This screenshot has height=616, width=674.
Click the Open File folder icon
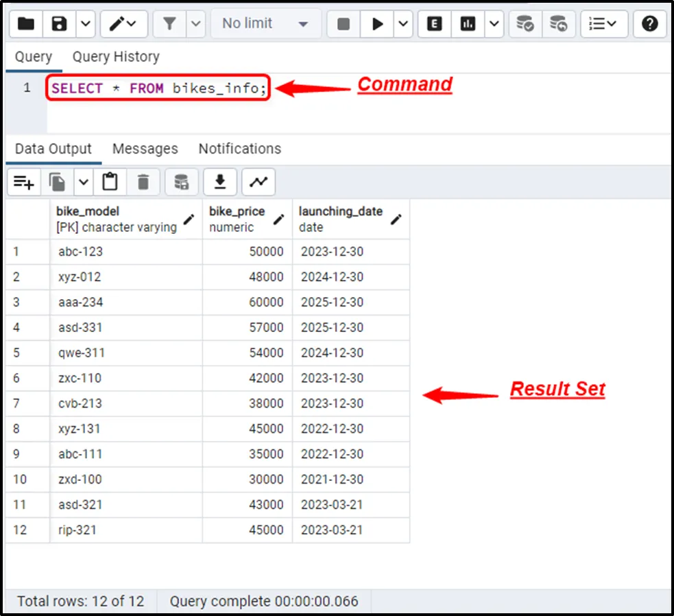pyautogui.click(x=25, y=24)
